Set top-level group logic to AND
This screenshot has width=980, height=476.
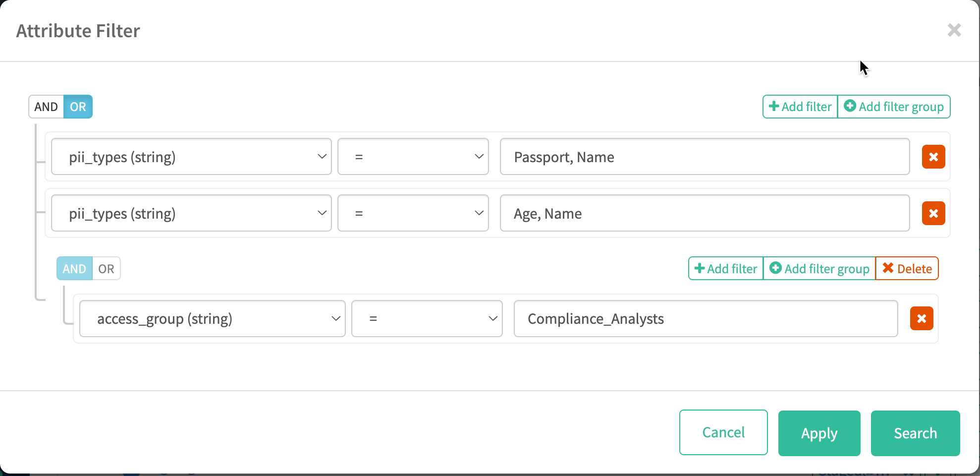46,107
